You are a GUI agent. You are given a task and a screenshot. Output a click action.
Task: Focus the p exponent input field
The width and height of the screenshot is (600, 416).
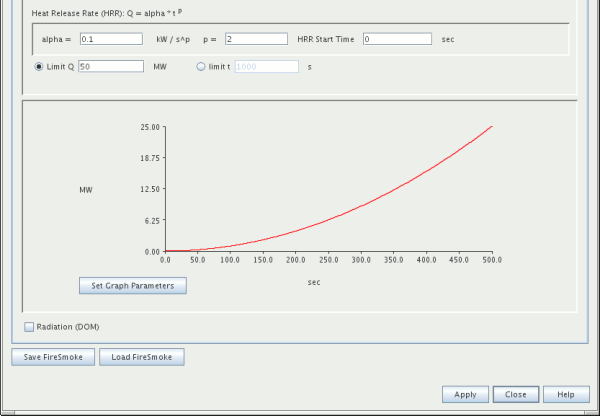tap(256, 39)
